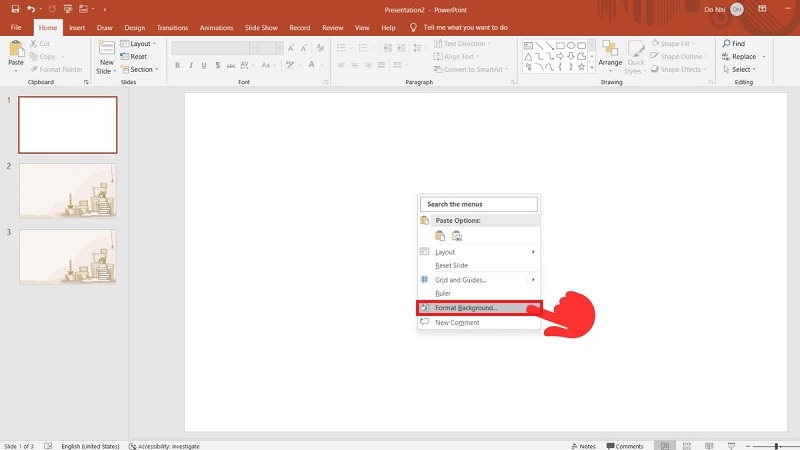
Task: Click the Find magnifier icon
Action: point(726,43)
